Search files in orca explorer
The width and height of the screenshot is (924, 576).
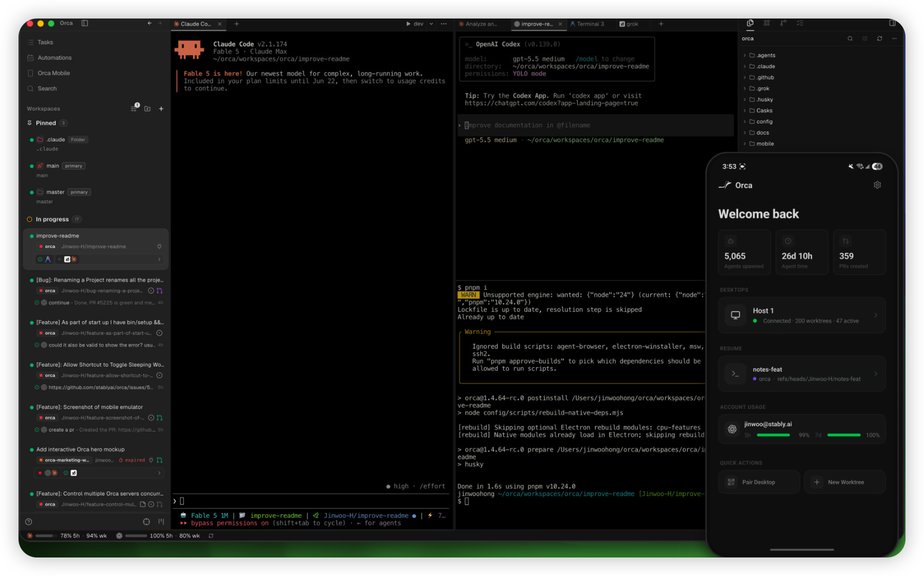pyautogui.click(x=850, y=39)
